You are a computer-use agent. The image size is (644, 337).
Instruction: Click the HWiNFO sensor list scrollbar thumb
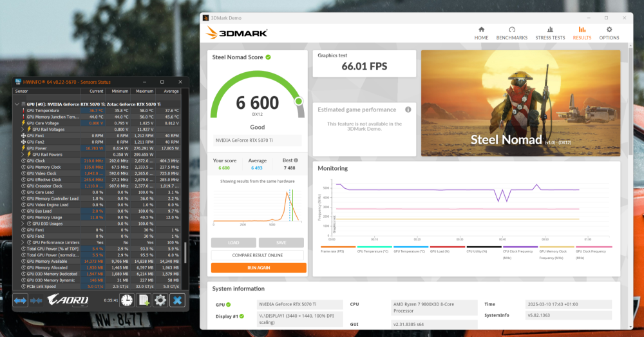[185, 253]
